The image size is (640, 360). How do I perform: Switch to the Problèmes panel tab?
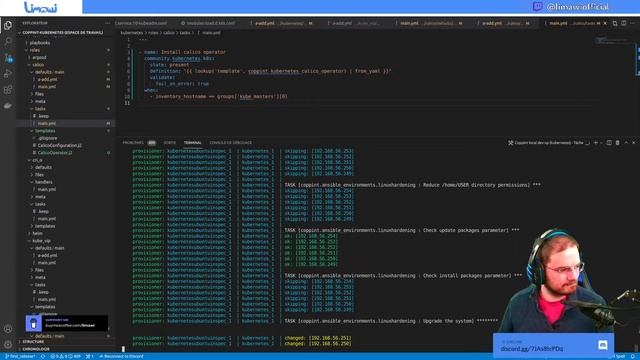[x=139, y=143]
